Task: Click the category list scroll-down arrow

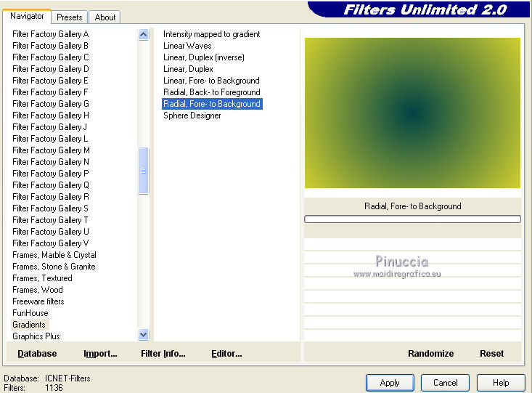Action: [x=144, y=335]
